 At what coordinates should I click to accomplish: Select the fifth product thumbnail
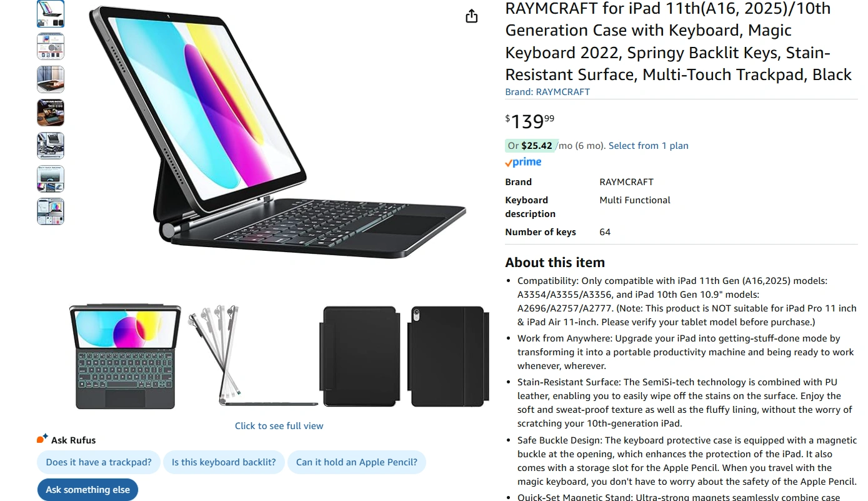51,146
